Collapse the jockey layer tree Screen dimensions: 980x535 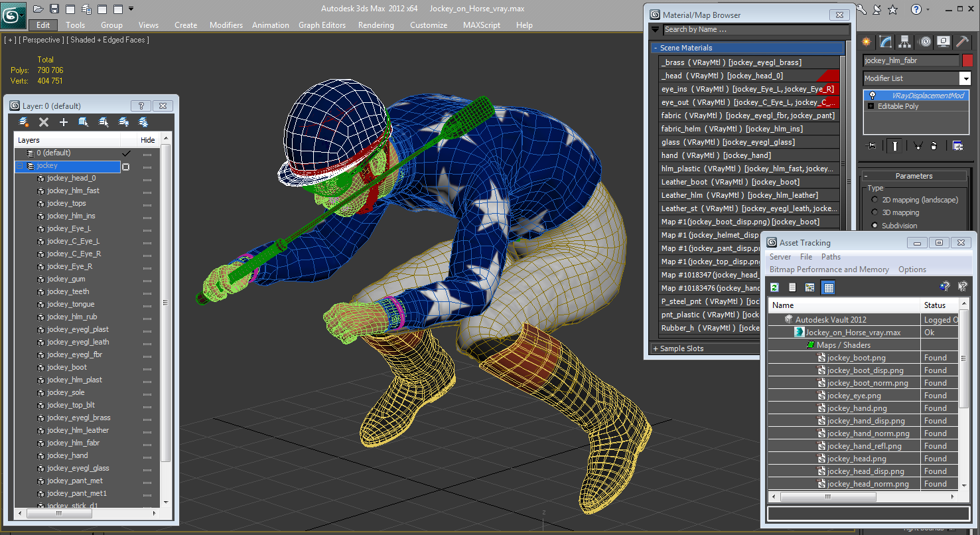pos(20,166)
